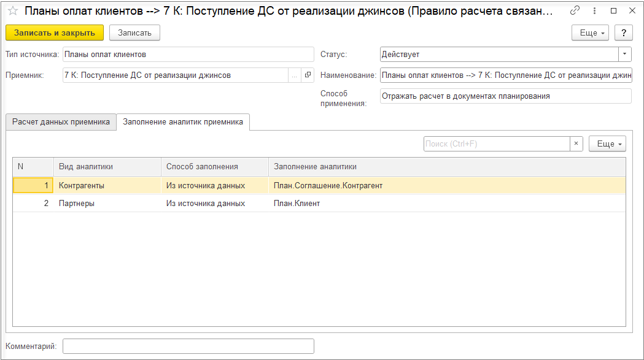Image resolution: width=644 pixels, height=360 pixels.
Task: Select row number 2 cell
Action: 33,203
